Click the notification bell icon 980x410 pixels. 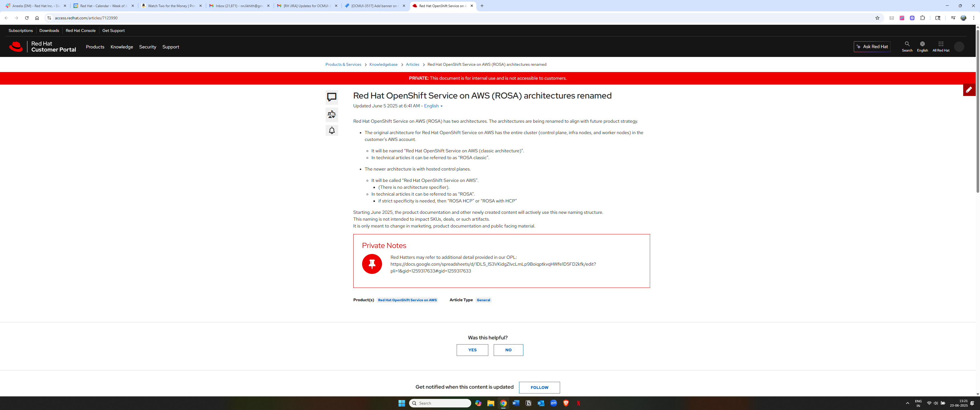[x=331, y=130]
